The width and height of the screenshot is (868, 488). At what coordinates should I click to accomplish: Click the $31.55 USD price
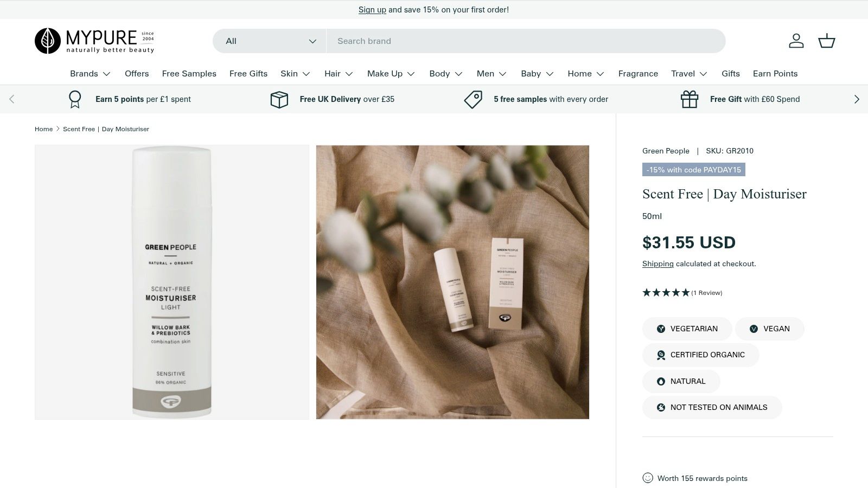pyautogui.click(x=689, y=242)
